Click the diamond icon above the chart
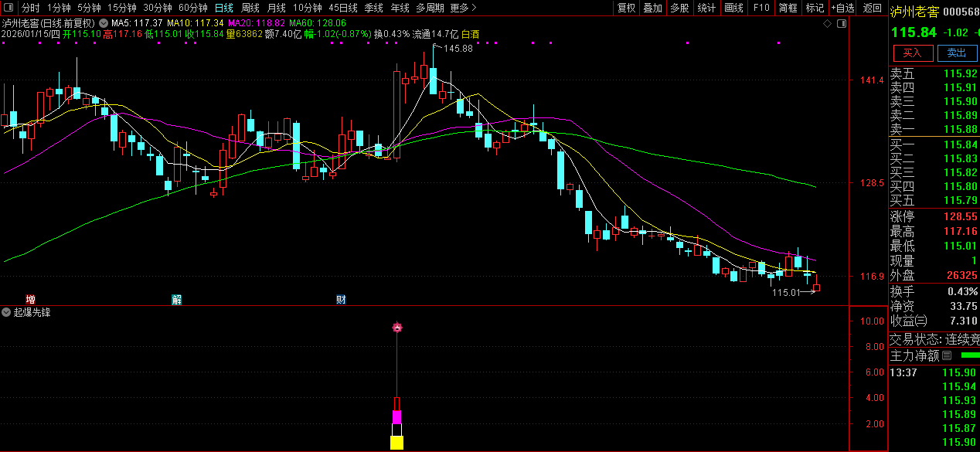The image size is (980, 452). coord(827,24)
